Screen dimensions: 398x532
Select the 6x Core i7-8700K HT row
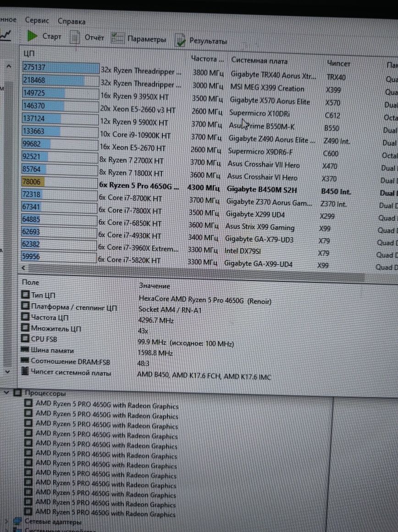(x=130, y=198)
